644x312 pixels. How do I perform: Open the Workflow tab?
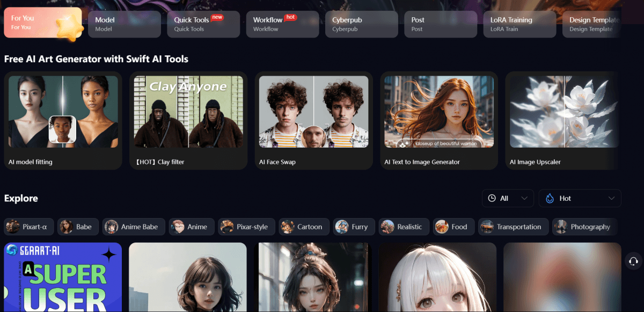pos(282,24)
